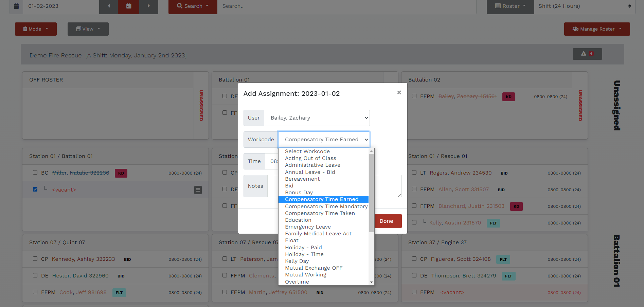This screenshot has height=307, width=644.
Task: Select checkbox next to Rogers, Andrew
Action: click(414, 173)
